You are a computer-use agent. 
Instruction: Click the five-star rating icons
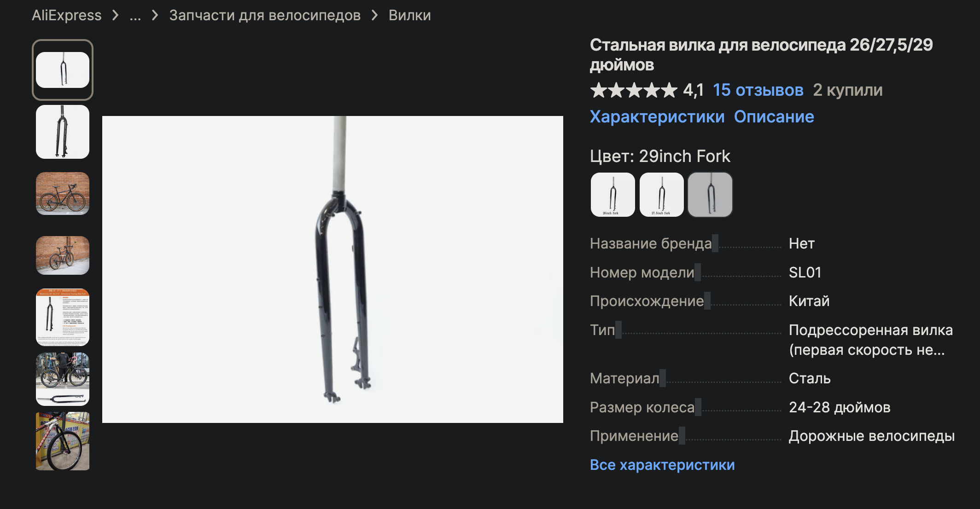point(634,90)
